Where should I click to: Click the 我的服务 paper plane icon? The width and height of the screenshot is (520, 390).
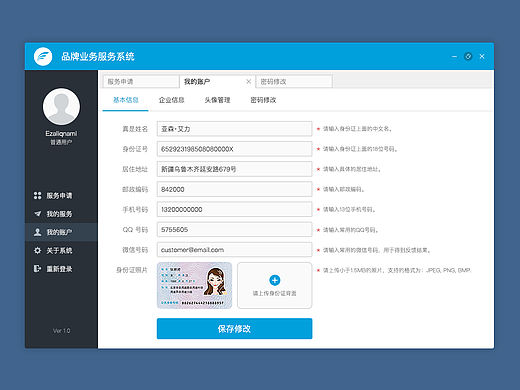[38, 214]
